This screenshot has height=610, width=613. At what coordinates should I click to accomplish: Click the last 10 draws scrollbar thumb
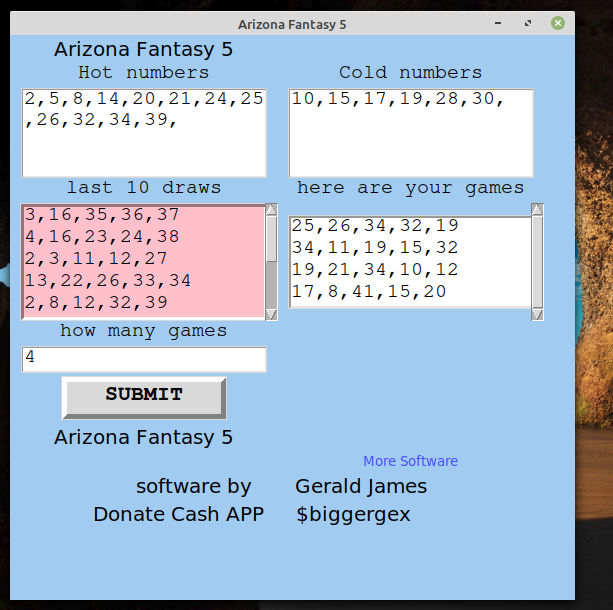point(271,240)
